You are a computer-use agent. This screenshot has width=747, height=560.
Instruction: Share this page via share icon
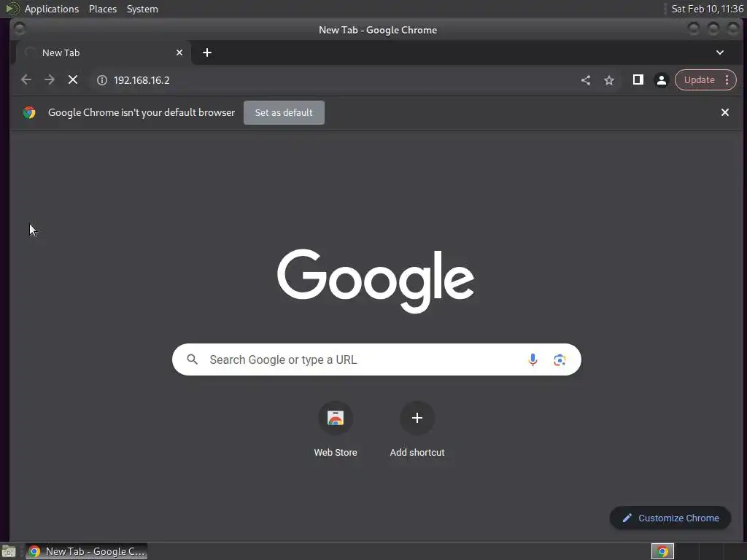[586, 80]
